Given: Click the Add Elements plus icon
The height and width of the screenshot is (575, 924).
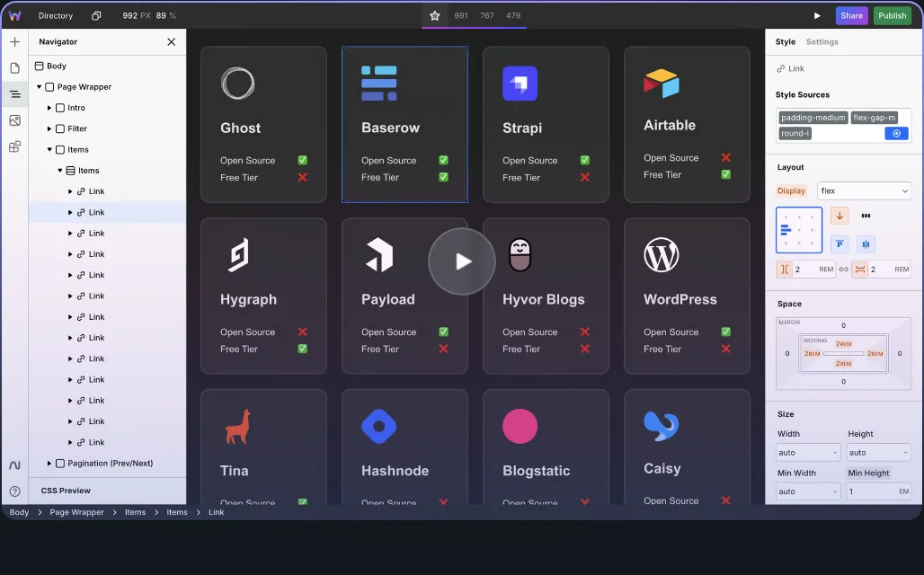Looking at the screenshot, I should (x=14, y=42).
